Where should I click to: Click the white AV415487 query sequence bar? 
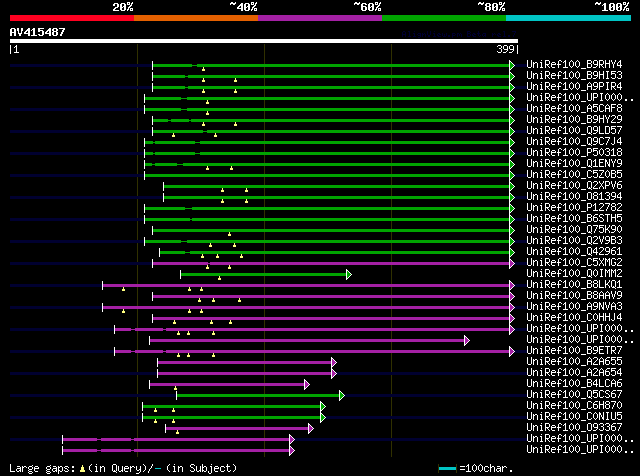264,41
